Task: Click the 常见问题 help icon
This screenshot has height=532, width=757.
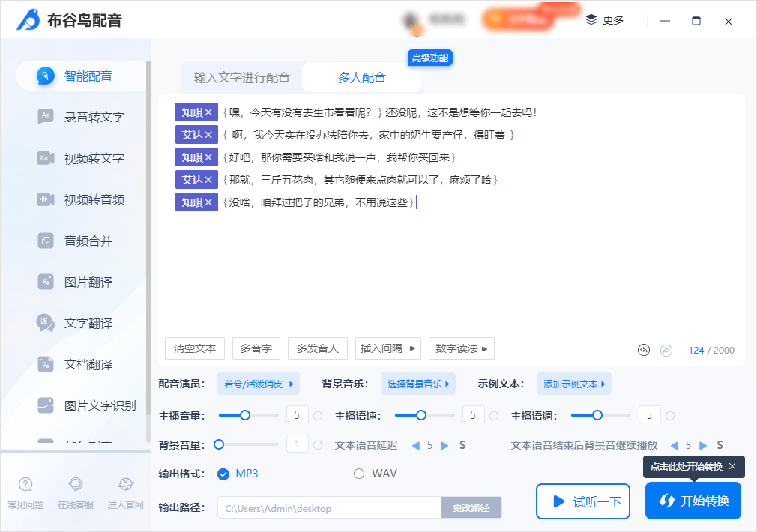Action: 25,484
